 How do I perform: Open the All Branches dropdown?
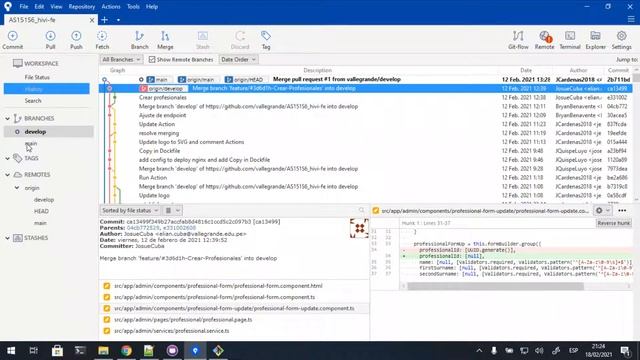click(x=121, y=60)
